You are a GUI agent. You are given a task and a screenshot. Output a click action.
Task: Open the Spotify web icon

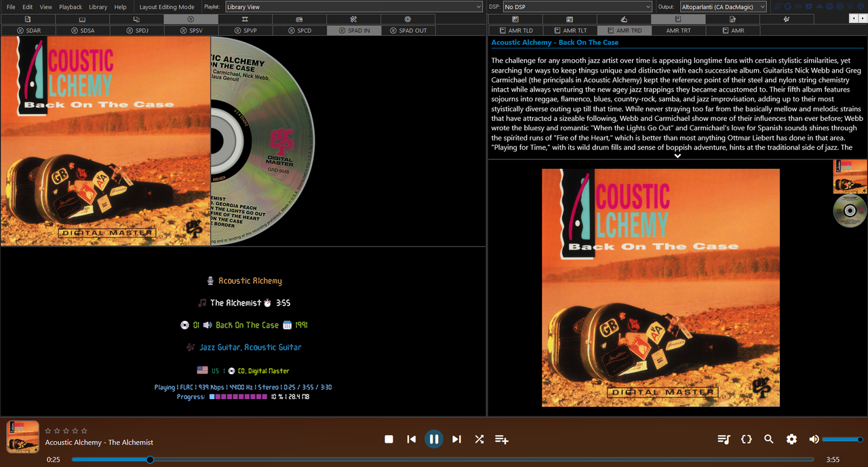(x=829, y=7)
